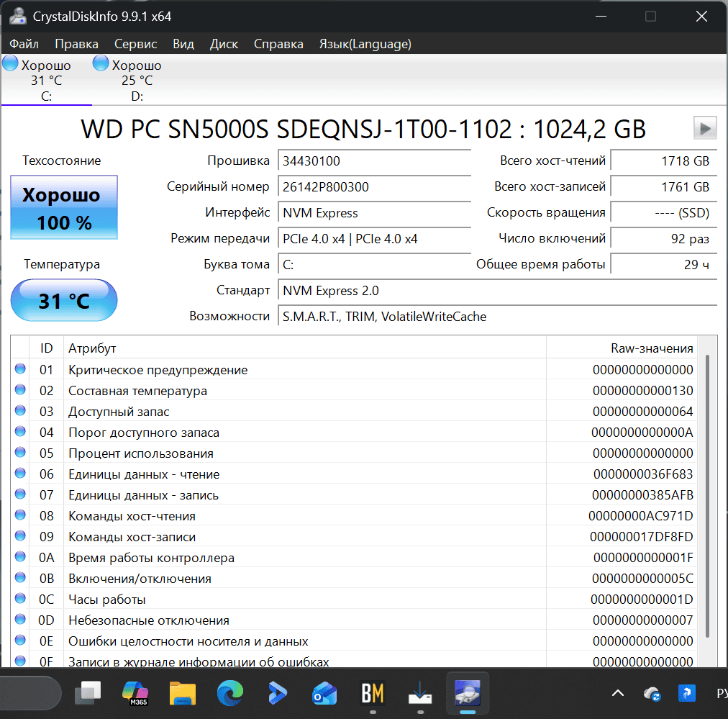Screen dimensions: 728x719
Task: Open the Сервис menu
Action: (x=135, y=44)
